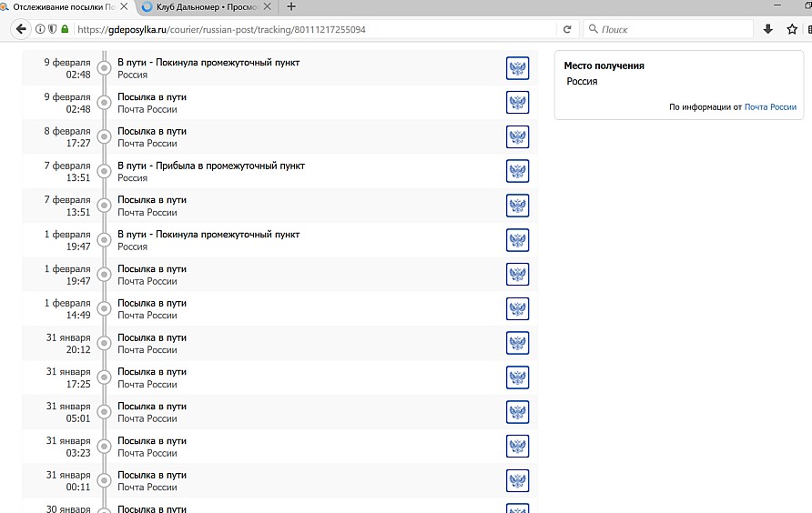Click Russian Post emblem for 7 февраля Прибыла row
The image size is (812, 513).
click(517, 171)
